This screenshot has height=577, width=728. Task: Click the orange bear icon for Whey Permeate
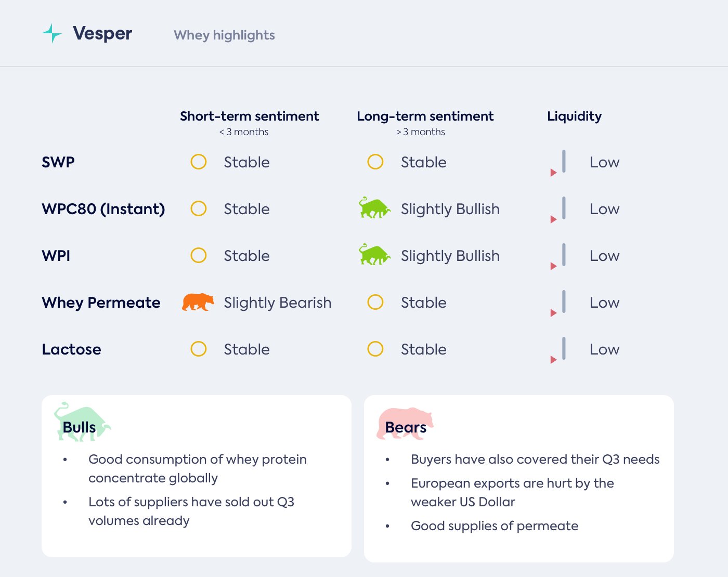198,302
